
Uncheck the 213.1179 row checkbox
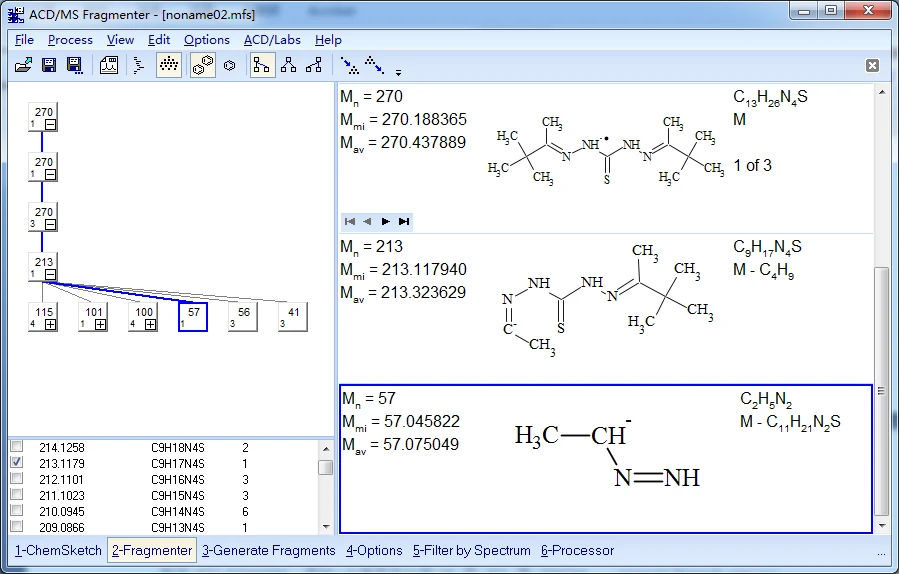[x=17, y=462]
